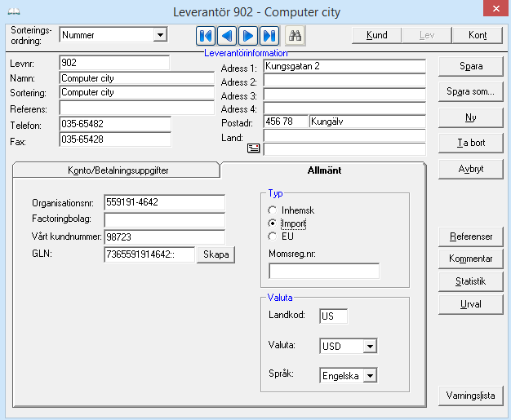Click the city field Kungälv

tap(367, 122)
